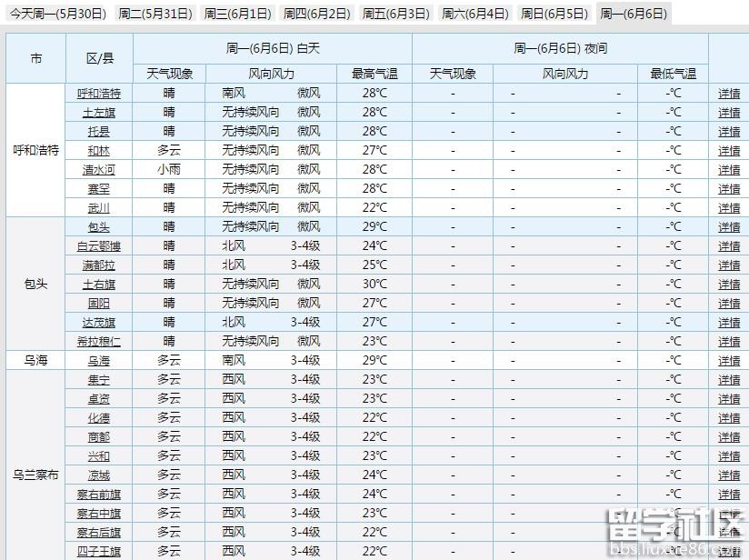Click the 白云鄂博 district link
The image size is (749, 560).
point(99,246)
